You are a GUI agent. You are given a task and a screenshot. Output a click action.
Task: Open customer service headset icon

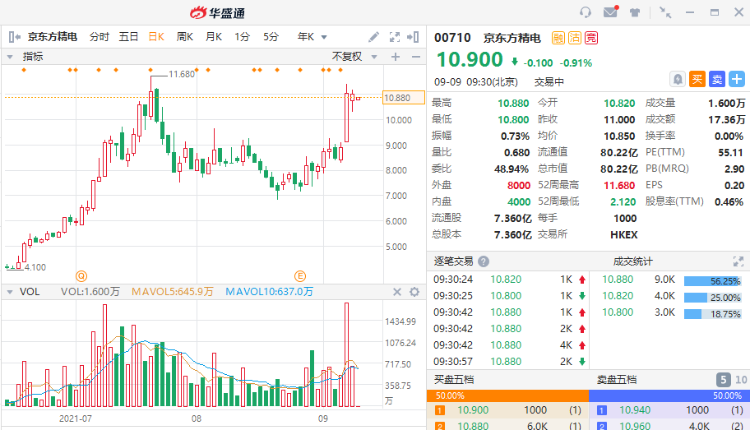(x=585, y=12)
